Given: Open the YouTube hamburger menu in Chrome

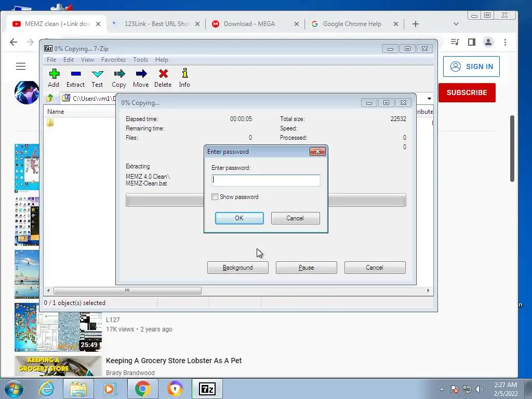Looking at the screenshot, I should 21,66.
